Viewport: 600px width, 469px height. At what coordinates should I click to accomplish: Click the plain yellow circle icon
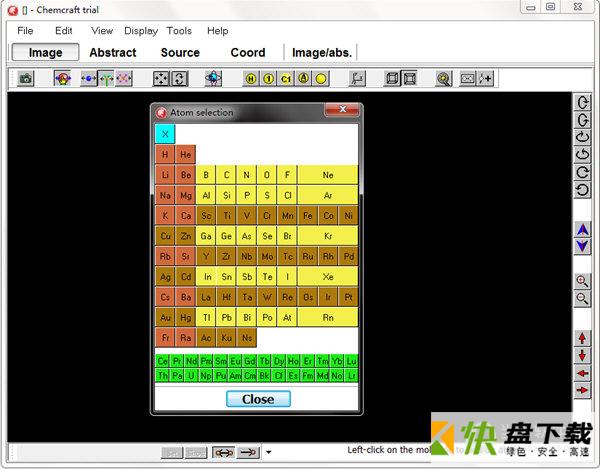coord(321,79)
